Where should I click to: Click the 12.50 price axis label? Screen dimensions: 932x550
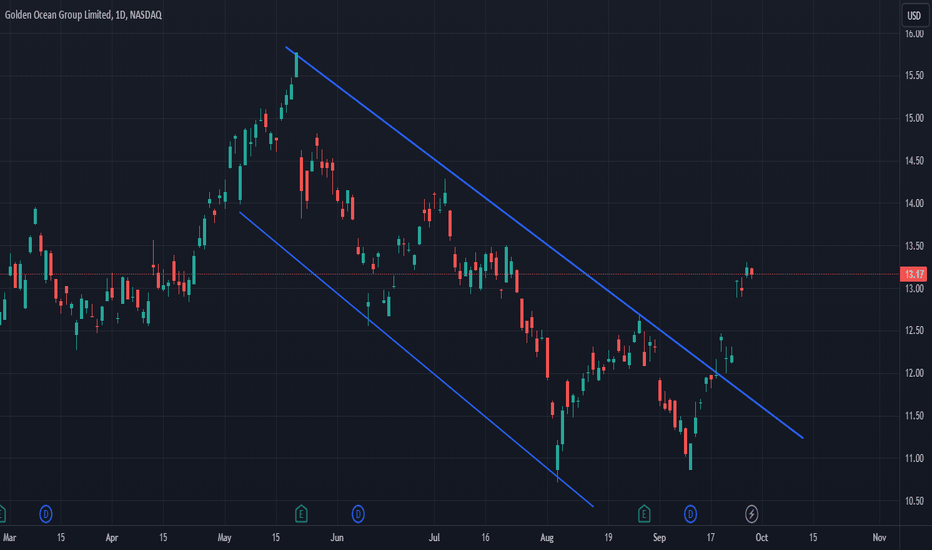pos(914,331)
